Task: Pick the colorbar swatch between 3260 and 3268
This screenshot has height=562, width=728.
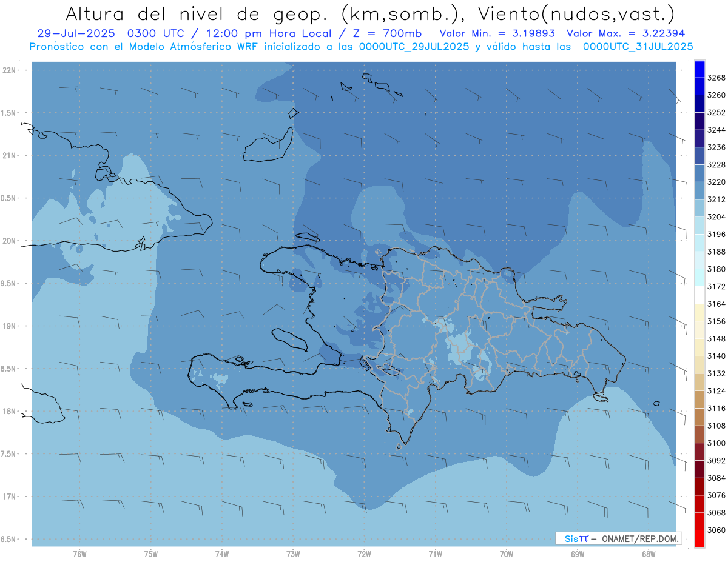Action: (x=699, y=87)
